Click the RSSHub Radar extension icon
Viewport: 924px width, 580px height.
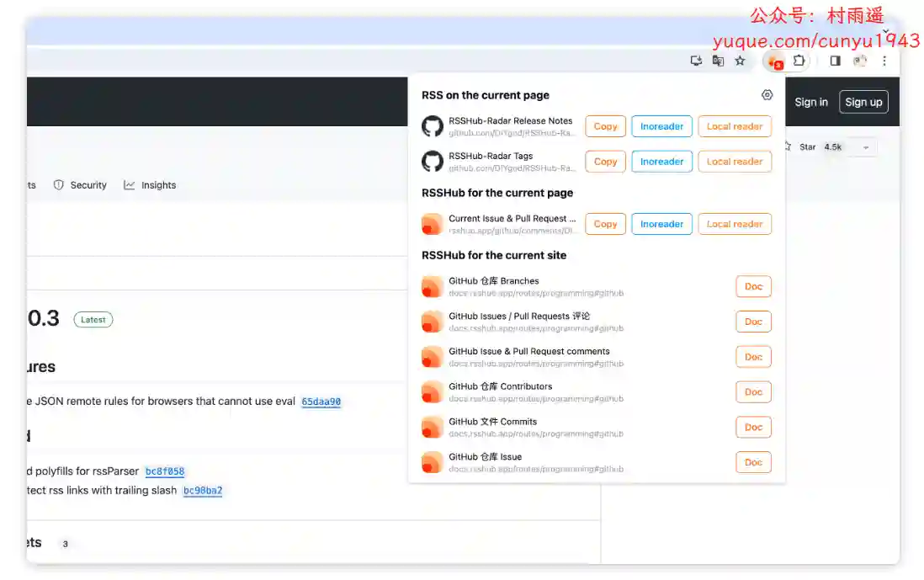pyautogui.click(x=773, y=61)
